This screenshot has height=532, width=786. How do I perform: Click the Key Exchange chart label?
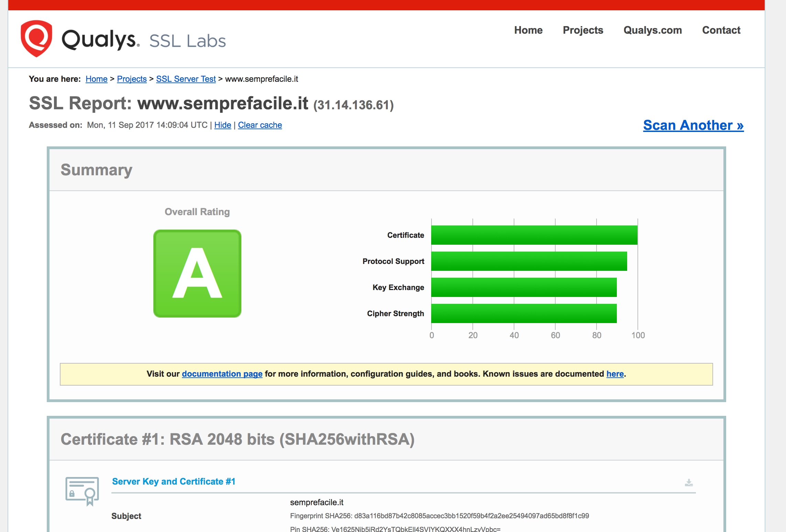pos(399,287)
